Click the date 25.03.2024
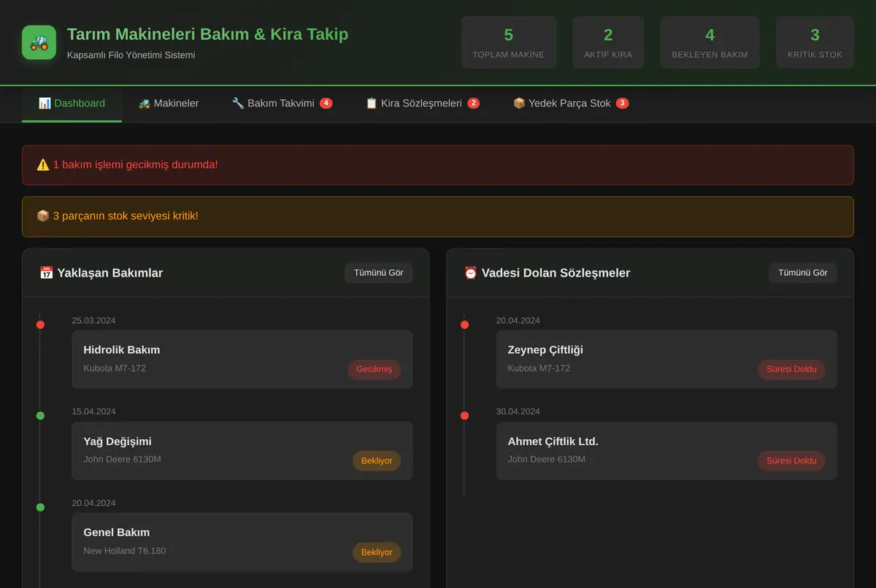 93,320
